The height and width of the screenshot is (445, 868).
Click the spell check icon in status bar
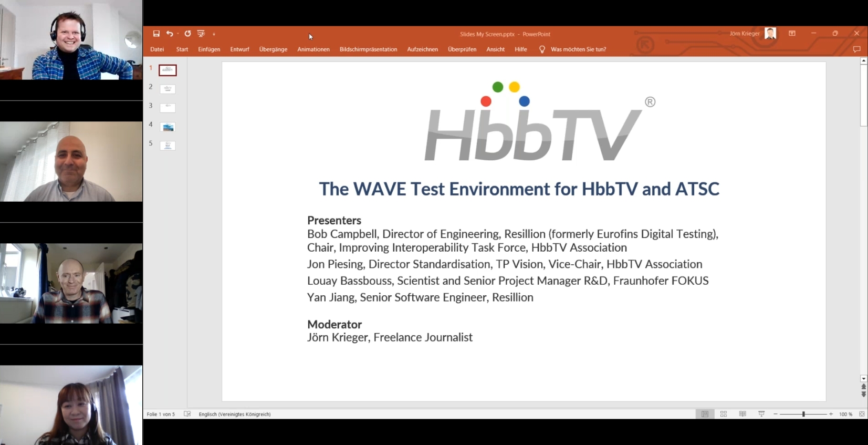[187, 414]
